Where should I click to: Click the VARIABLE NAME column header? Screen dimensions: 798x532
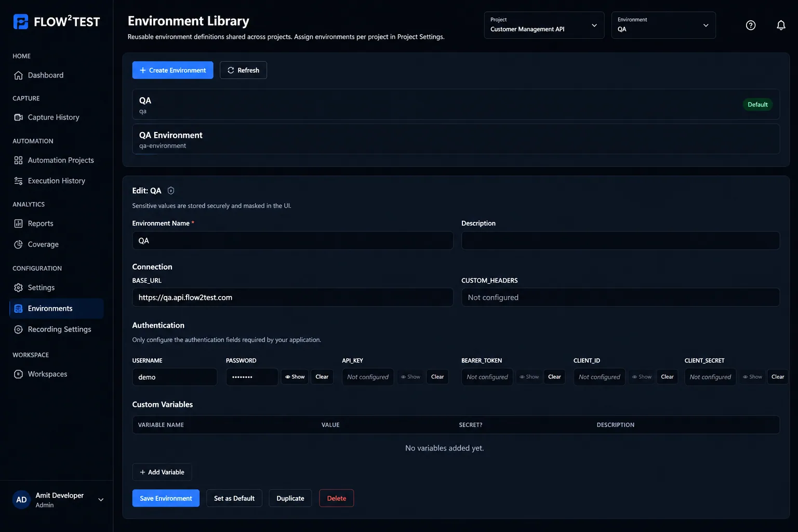161,425
